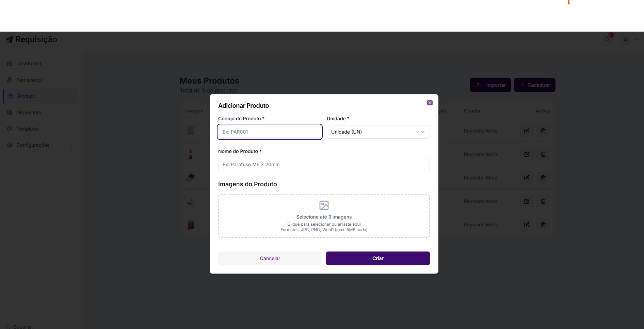Click the image upload icon in dropzone
Viewport: 644px width, 329px height.
[324, 205]
